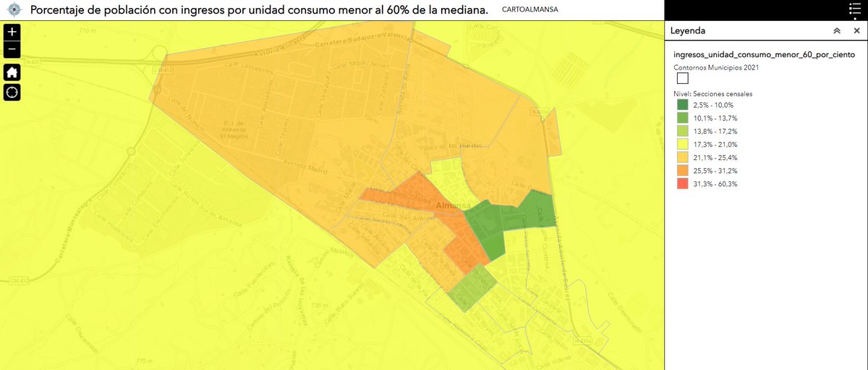
Task: Click the 'Contornos Municipios 2021' label
Action: [x=716, y=67]
